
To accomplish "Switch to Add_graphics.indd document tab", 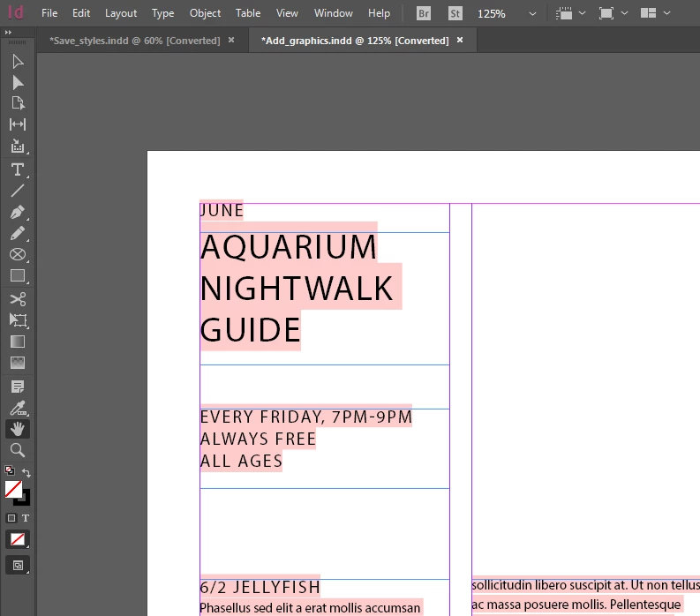I will pos(355,41).
